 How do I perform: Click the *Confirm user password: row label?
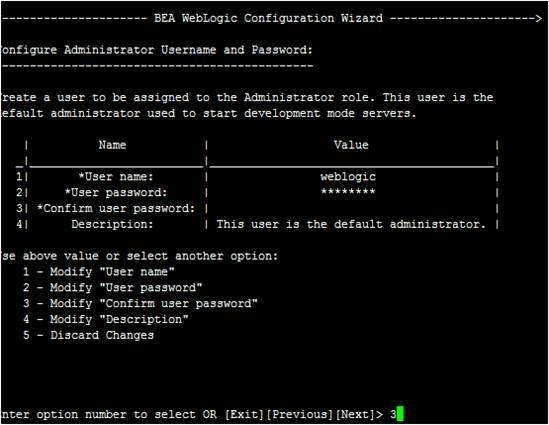click(116, 209)
